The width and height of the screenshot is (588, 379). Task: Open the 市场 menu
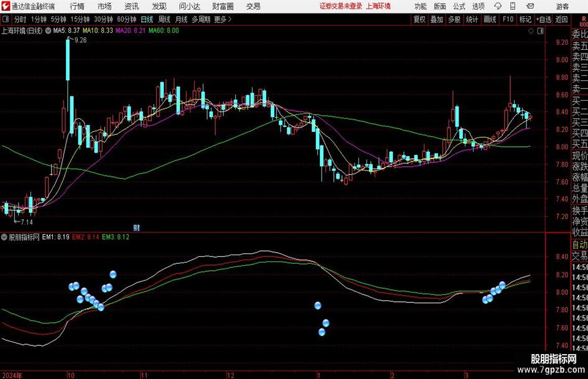pyautogui.click(x=105, y=6)
